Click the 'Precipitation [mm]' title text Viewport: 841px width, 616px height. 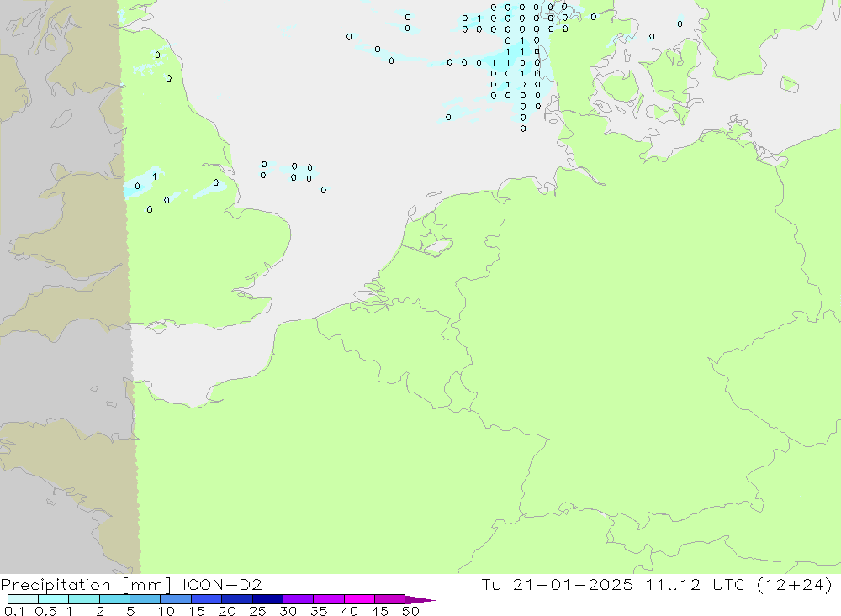click(86, 585)
